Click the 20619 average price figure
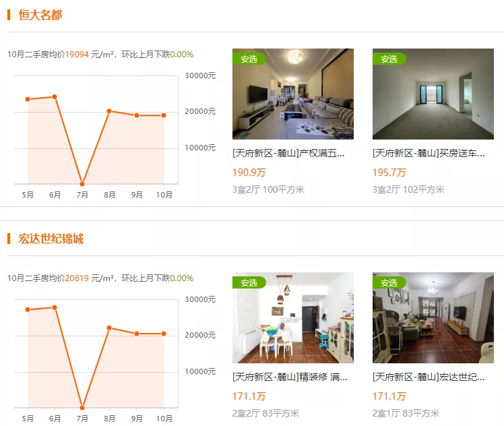504x426 pixels. click(x=77, y=278)
